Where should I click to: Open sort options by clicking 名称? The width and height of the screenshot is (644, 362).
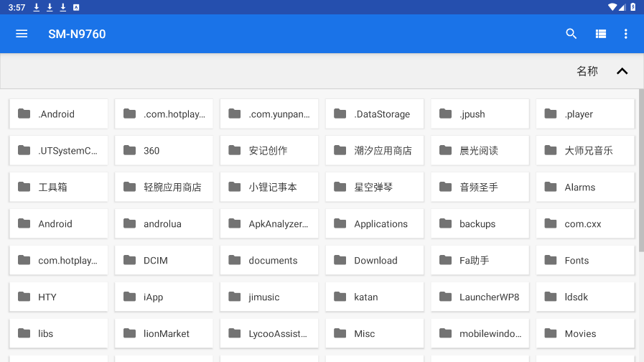click(x=587, y=71)
